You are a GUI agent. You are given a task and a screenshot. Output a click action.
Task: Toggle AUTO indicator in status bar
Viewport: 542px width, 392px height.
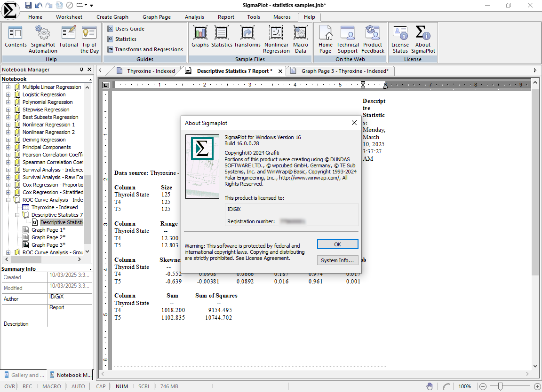[x=78, y=386]
